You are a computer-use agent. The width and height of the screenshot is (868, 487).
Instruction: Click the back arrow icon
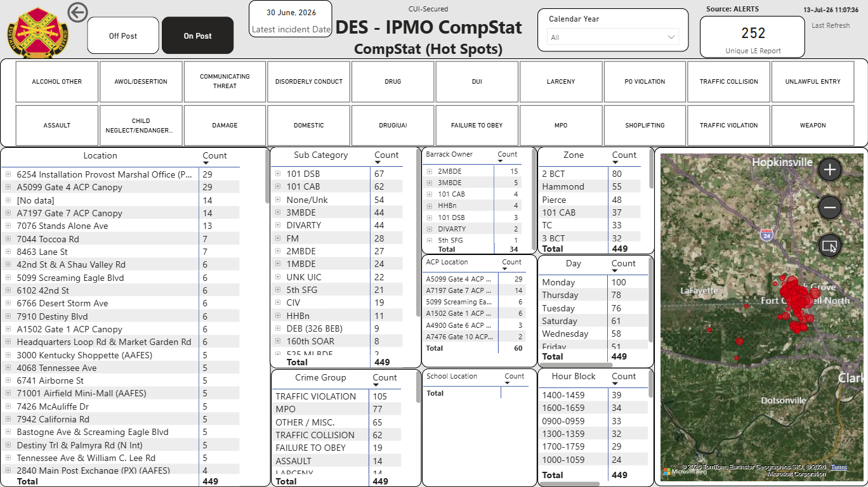77,12
